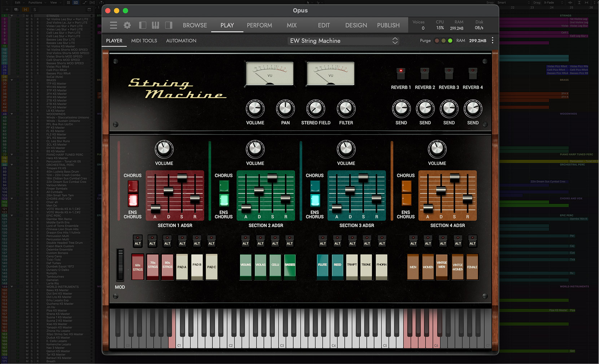
Task: Toggle the REVERB 1 switch
Action: [401, 74]
